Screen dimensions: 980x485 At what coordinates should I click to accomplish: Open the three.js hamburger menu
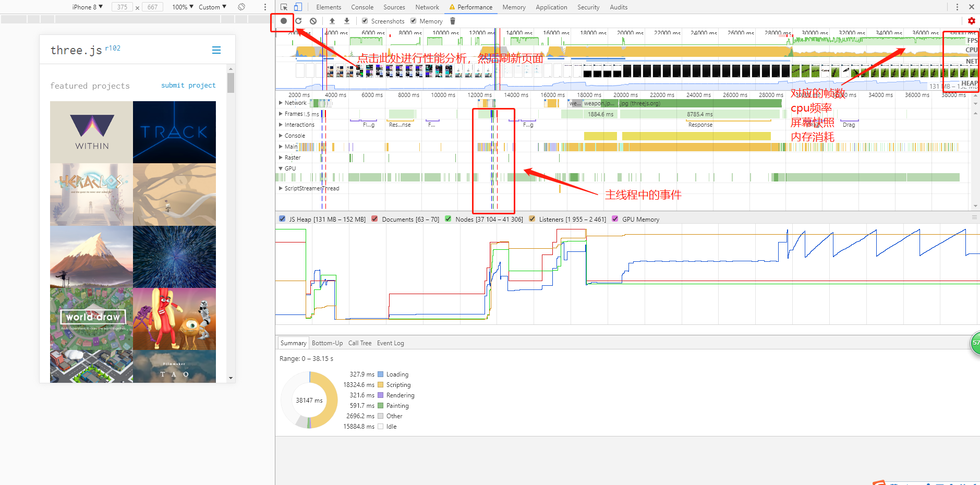[216, 50]
